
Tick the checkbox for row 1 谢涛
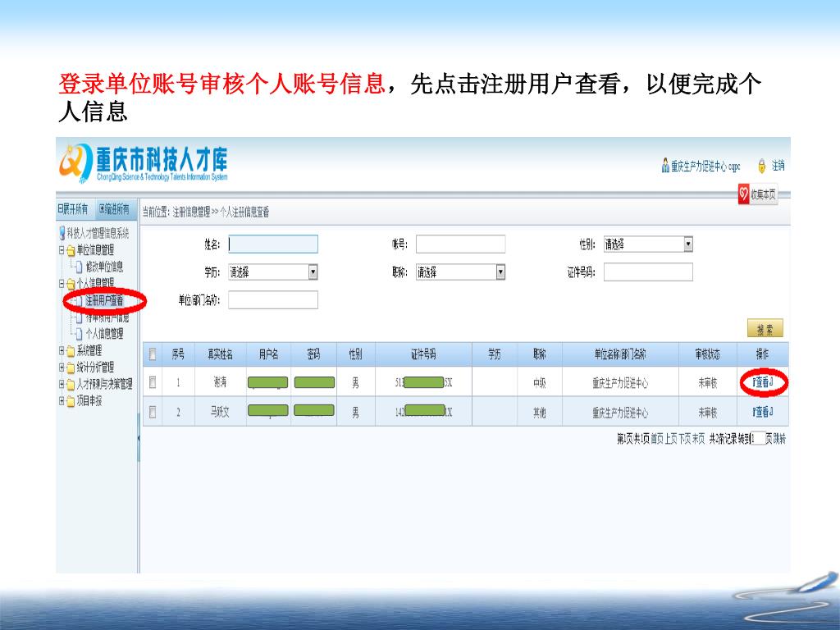pos(153,382)
